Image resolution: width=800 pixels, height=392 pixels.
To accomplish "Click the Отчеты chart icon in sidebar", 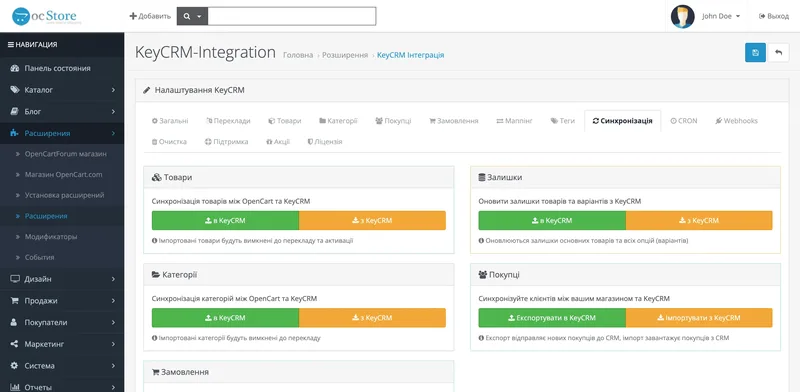I will coord(15,387).
